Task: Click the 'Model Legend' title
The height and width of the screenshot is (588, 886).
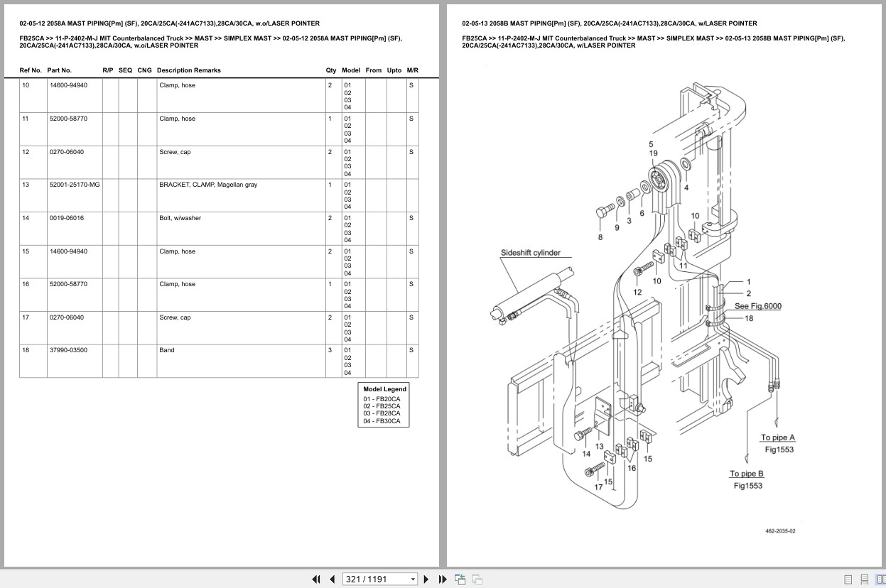Action: (x=384, y=389)
